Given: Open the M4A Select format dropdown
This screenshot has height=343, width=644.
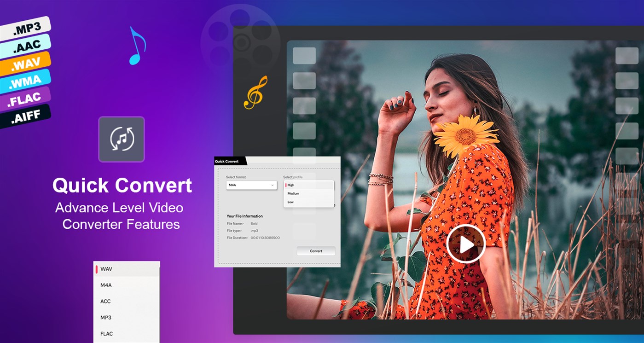Looking at the screenshot, I should coord(250,184).
